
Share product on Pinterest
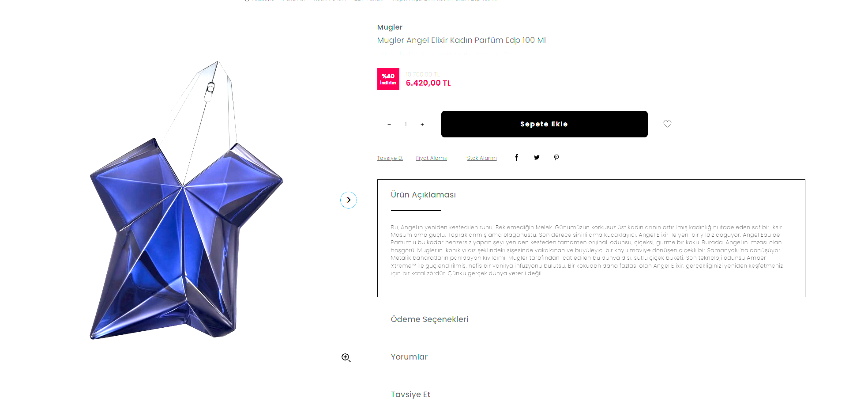coord(556,158)
